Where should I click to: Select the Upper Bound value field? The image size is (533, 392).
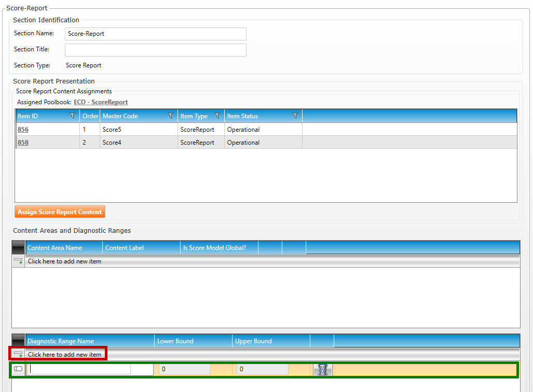point(262,369)
